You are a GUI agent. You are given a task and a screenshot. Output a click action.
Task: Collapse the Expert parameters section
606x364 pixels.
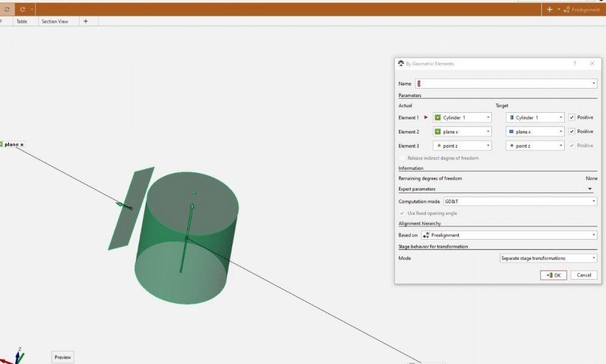click(590, 189)
